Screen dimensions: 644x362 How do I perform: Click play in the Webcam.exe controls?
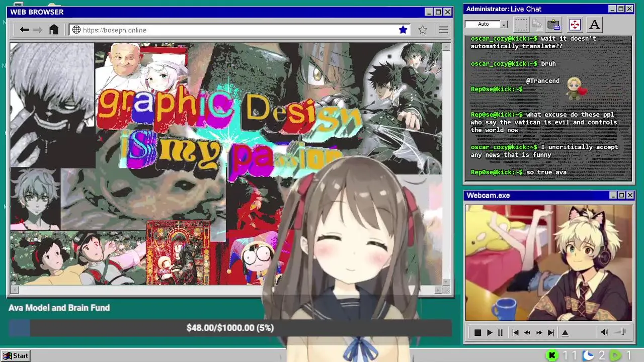[x=490, y=333]
